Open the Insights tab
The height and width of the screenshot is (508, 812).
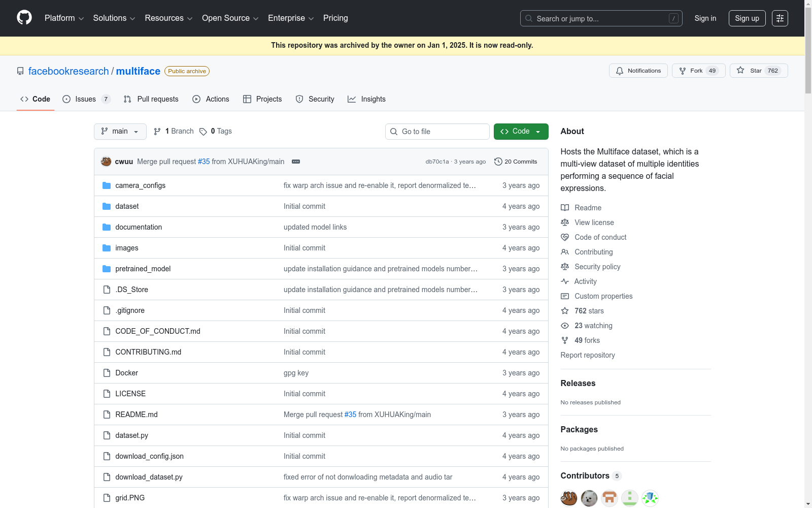(x=366, y=99)
